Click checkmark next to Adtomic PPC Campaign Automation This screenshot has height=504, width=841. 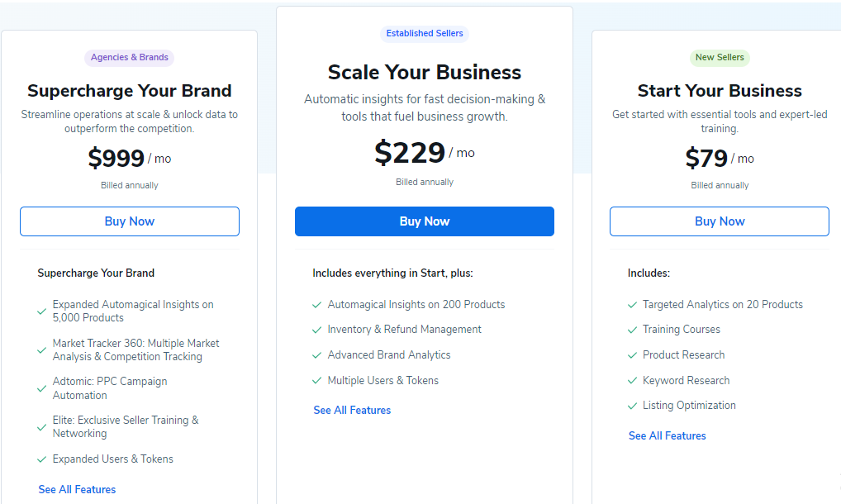tap(41, 388)
